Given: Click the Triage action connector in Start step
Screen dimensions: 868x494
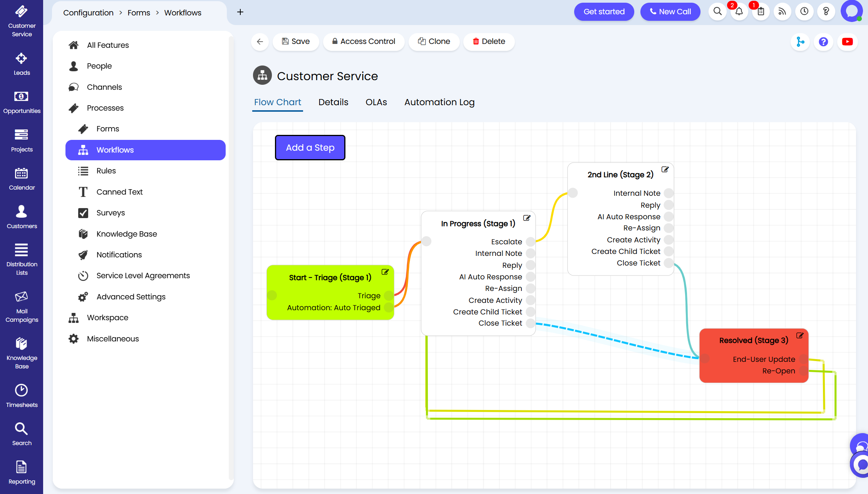Looking at the screenshot, I should click(389, 296).
